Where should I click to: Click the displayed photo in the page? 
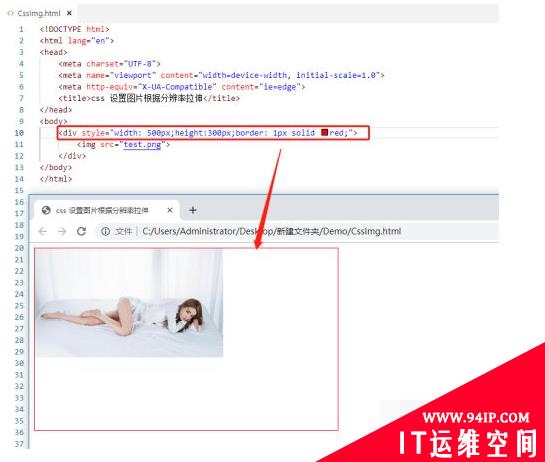(129, 303)
